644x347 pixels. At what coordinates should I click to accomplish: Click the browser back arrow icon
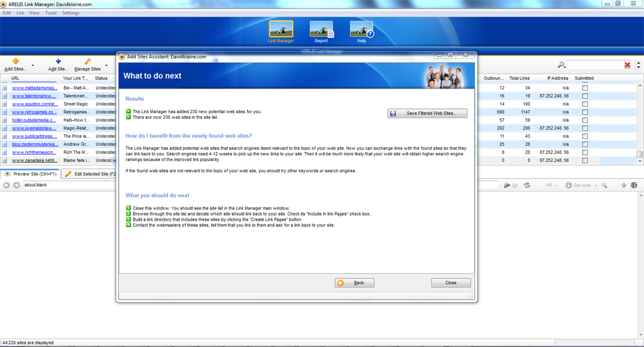(6, 185)
